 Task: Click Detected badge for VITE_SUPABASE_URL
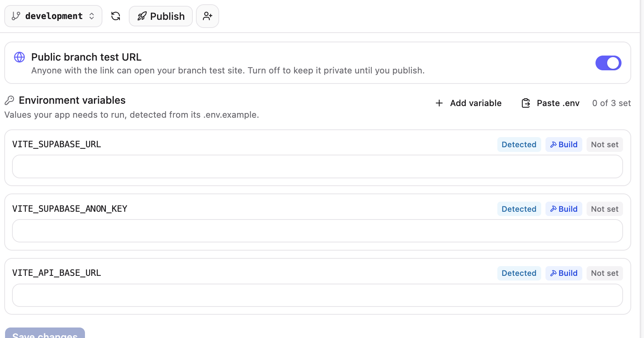click(519, 145)
